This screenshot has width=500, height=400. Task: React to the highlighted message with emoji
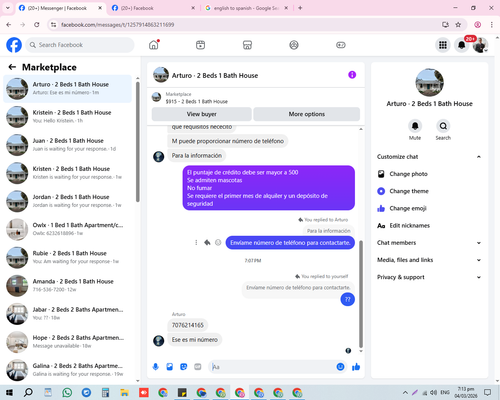(x=218, y=243)
